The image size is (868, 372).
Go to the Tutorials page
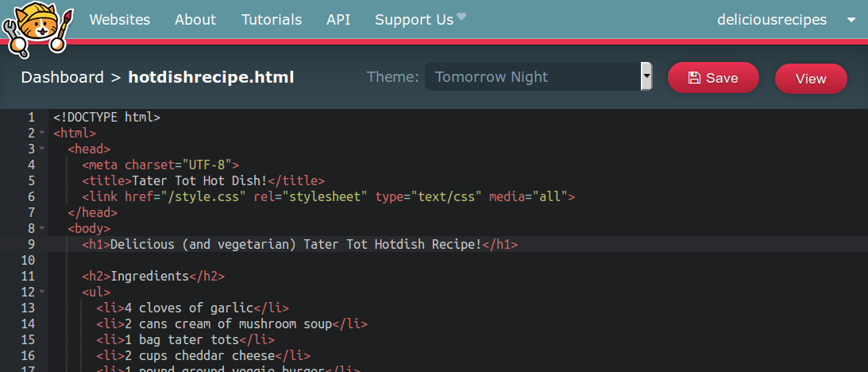tap(272, 20)
